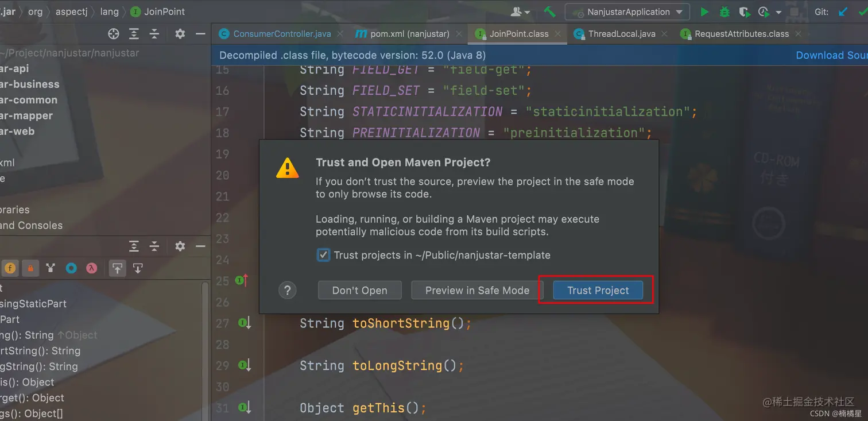Click the implemented-method gutter icon on line 27
The image size is (868, 421).
coord(243,323)
